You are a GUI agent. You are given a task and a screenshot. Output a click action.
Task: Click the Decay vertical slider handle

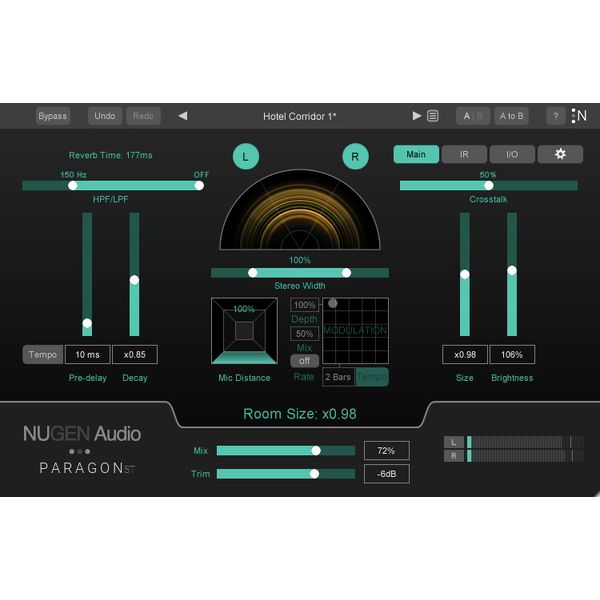(x=134, y=280)
